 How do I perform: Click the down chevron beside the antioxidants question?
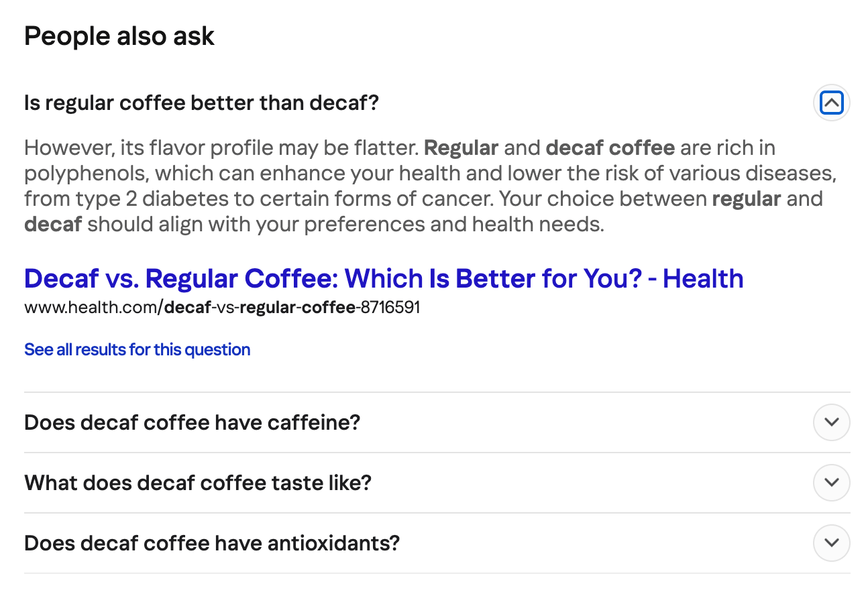point(831,543)
